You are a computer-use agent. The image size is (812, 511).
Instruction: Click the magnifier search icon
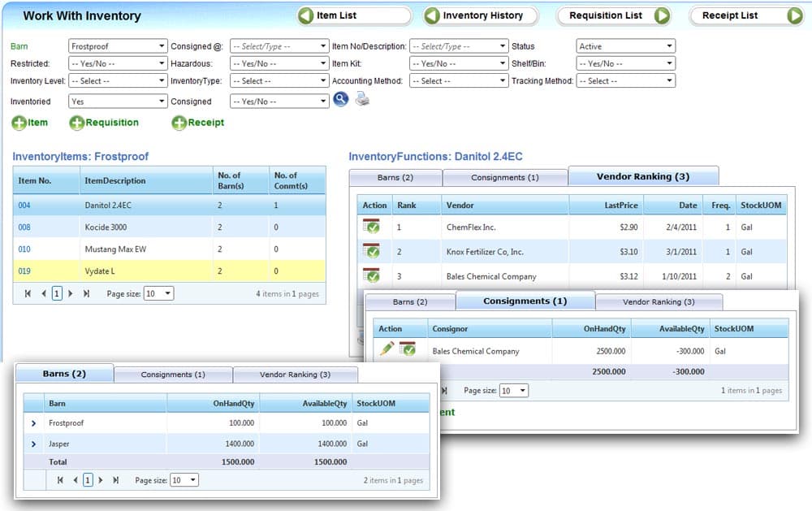340,99
